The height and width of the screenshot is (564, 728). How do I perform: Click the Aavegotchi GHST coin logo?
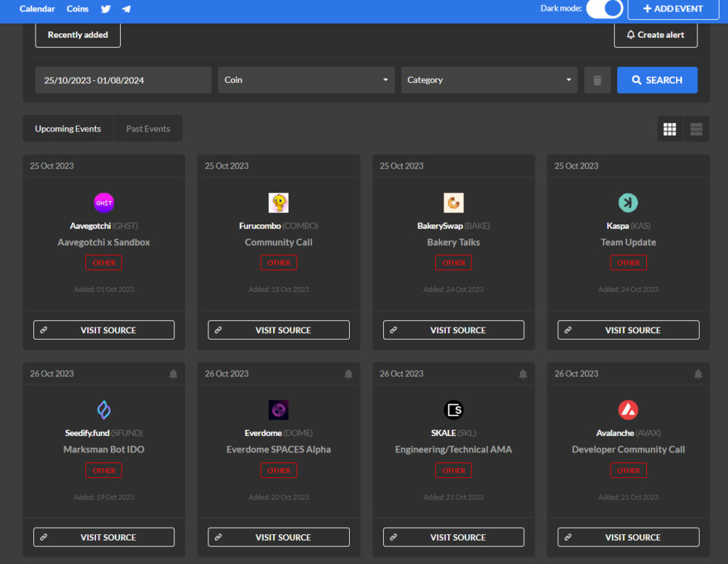point(104,202)
